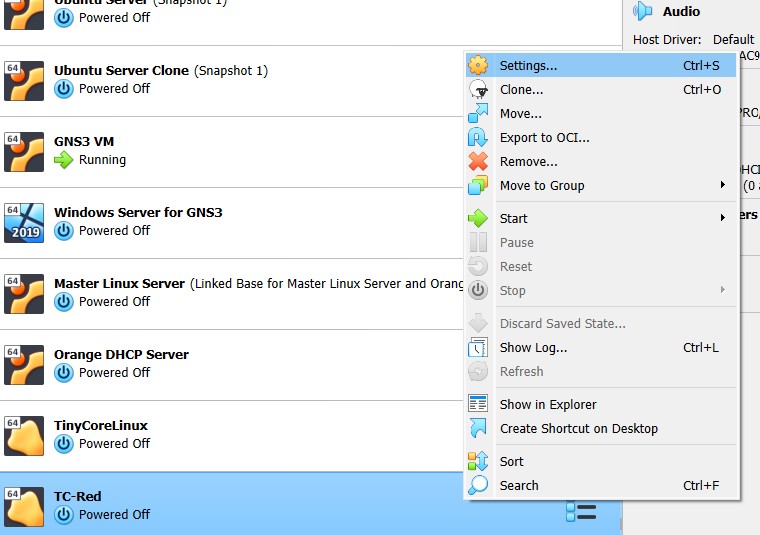760x535 pixels.
Task: Click the Sort colored arrows icon
Action: [x=478, y=461]
